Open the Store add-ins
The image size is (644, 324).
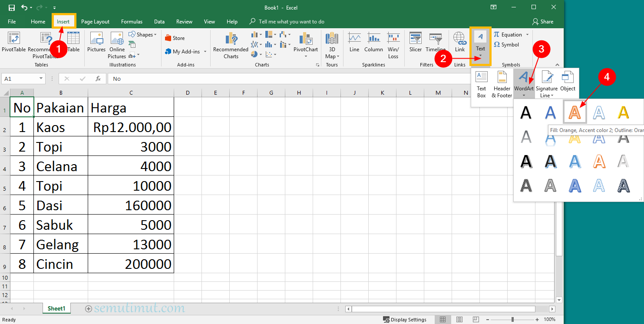coord(175,38)
